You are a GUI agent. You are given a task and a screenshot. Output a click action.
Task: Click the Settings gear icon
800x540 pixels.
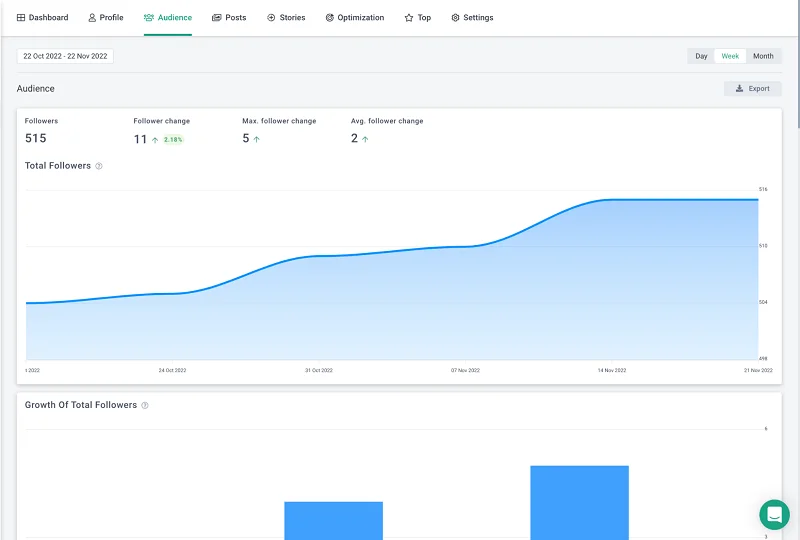(x=456, y=18)
